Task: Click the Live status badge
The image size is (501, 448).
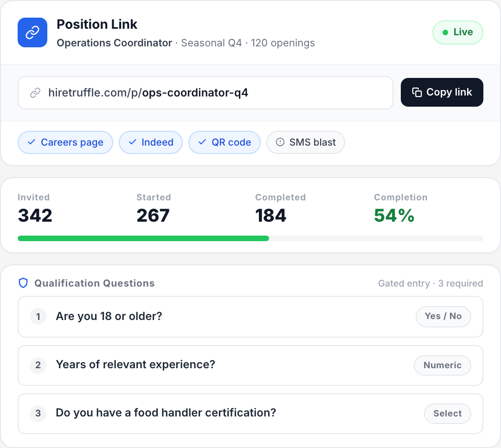Action: pos(458,32)
